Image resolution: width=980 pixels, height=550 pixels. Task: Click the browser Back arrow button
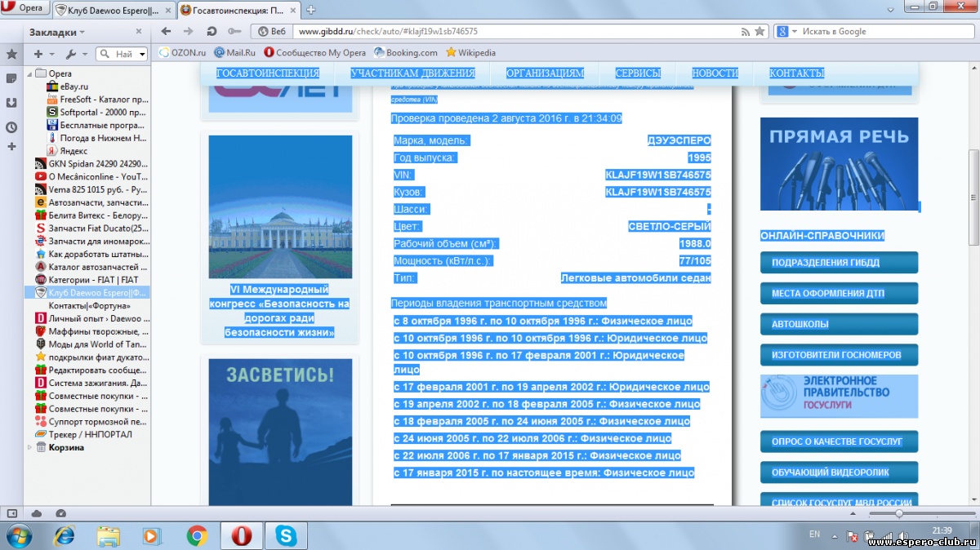point(167,31)
